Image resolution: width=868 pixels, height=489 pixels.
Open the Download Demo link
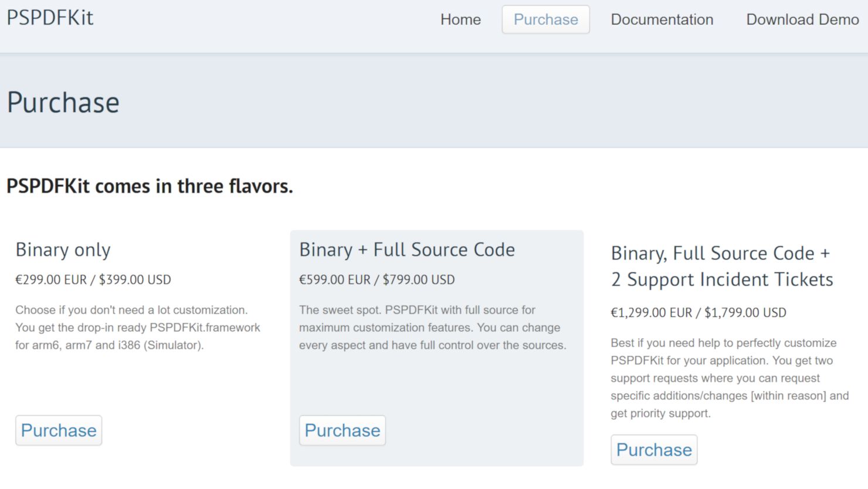click(x=802, y=19)
